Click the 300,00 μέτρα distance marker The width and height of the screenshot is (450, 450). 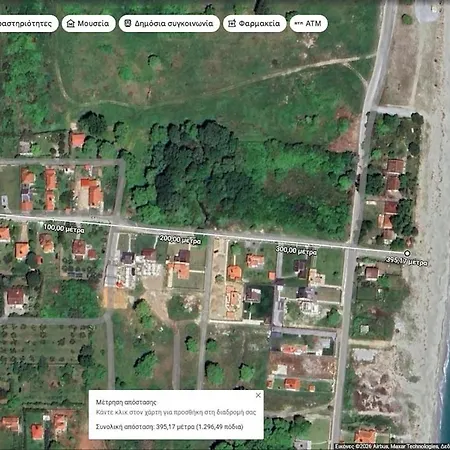(x=296, y=251)
